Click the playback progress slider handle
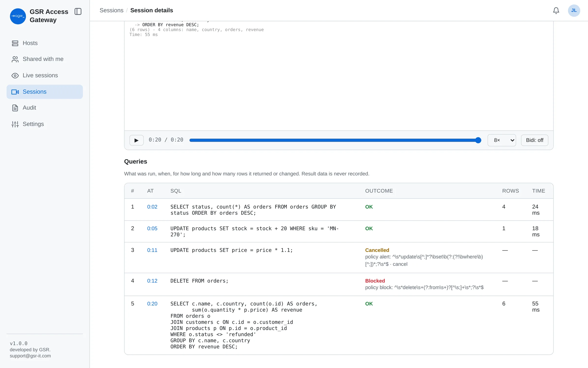Image resolution: width=588 pixels, height=368 pixels. (478, 140)
